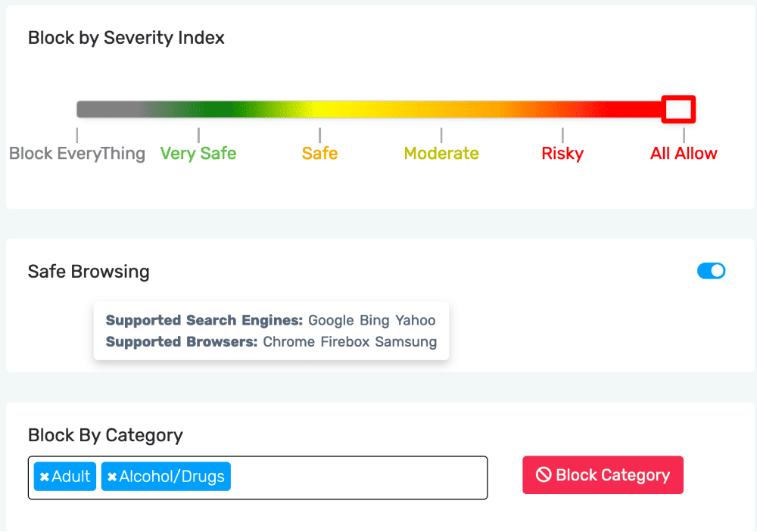Select the All Allow severity label
The width and height of the screenshot is (757, 532).
tap(684, 153)
